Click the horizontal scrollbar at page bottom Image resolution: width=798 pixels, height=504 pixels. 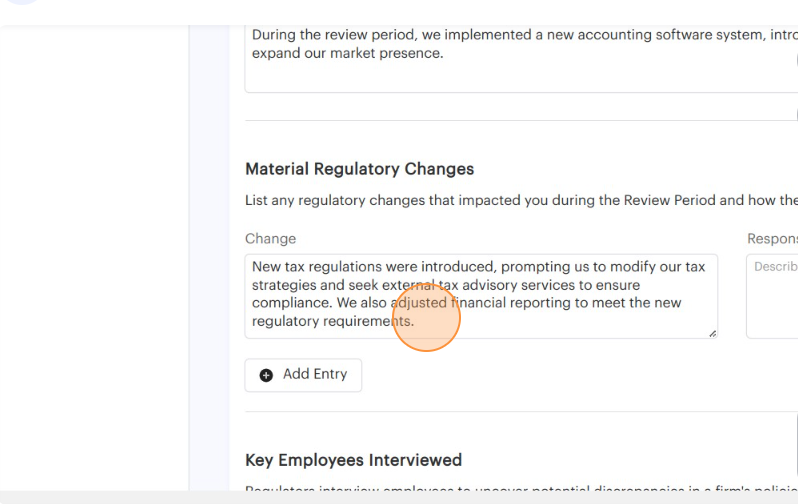[399, 497]
